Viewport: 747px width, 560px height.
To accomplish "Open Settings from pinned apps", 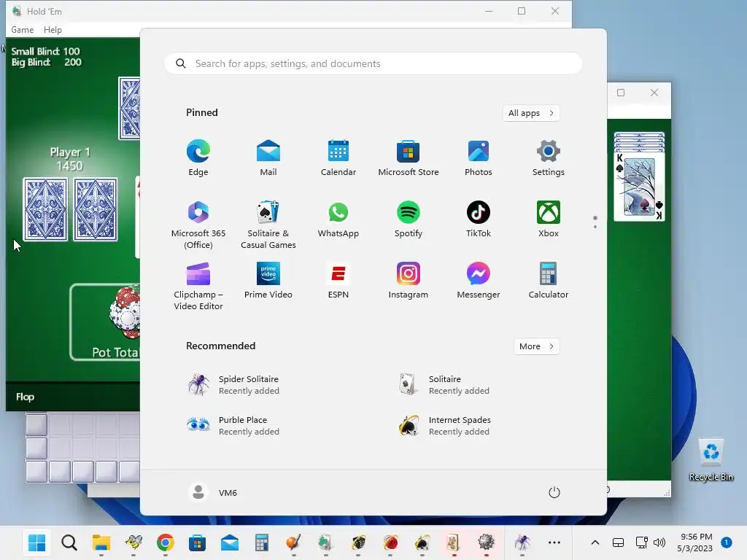I will coord(549,158).
